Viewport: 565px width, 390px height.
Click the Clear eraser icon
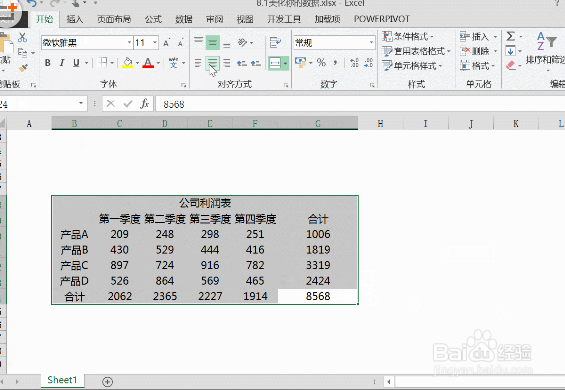[511, 66]
